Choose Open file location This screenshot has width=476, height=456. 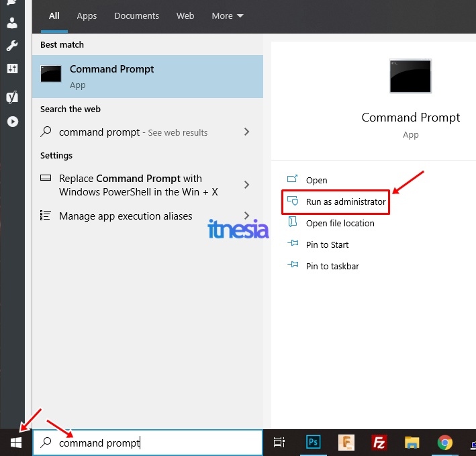click(340, 224)
